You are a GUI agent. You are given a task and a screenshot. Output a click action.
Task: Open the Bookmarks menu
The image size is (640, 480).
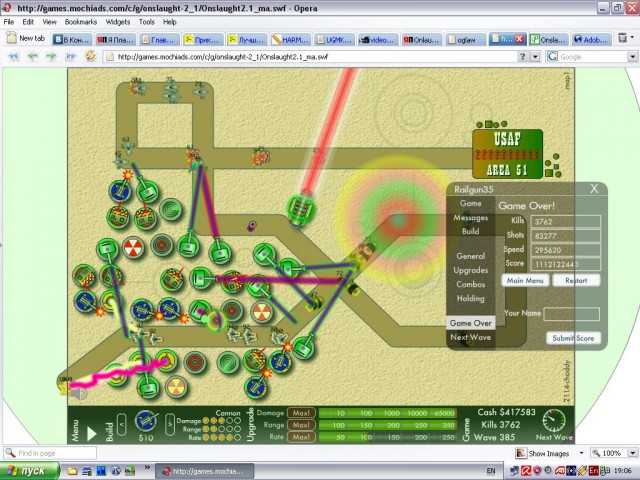(x=81, y=22)
